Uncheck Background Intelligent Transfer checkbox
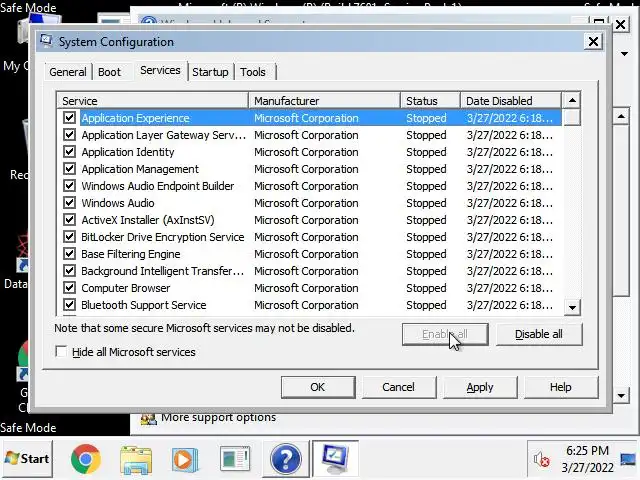The image size is (640, 480). click(69, 271)
